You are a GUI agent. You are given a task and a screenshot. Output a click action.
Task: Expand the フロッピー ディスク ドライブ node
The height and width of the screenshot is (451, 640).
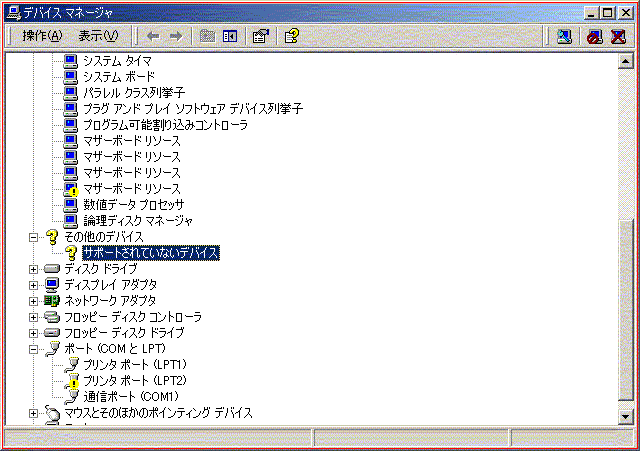(x=33, y=333)
